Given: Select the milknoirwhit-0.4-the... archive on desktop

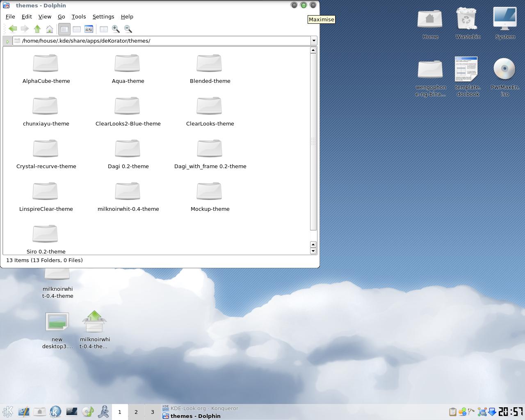Looking at the screenshot, I should 95,330.
